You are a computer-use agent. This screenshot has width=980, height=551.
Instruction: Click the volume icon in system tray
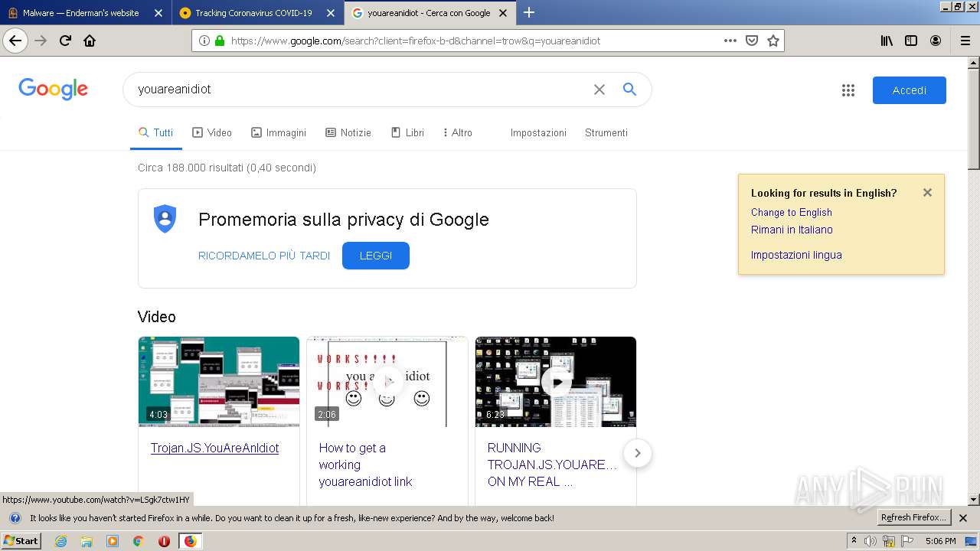coord(871,541)
